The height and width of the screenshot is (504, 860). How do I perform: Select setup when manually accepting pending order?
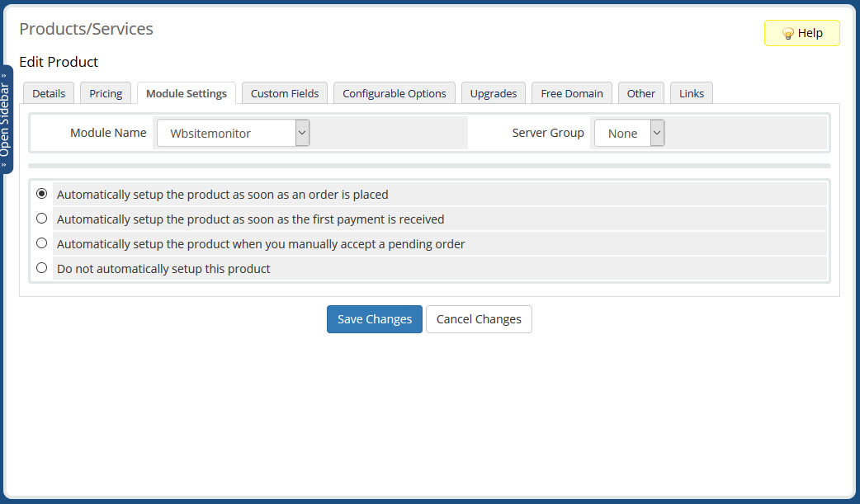[42, 243]
